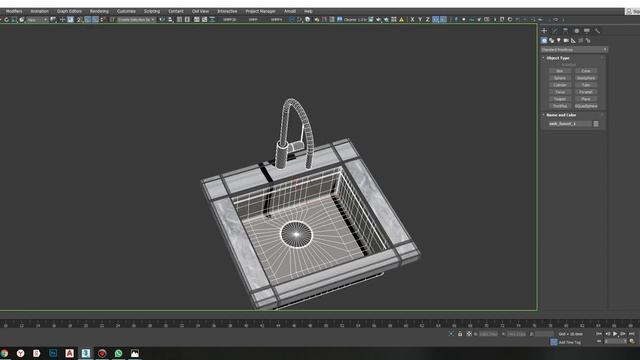Open the Arnold menu
Screen dimensions: 640x360
coord(290,11)
